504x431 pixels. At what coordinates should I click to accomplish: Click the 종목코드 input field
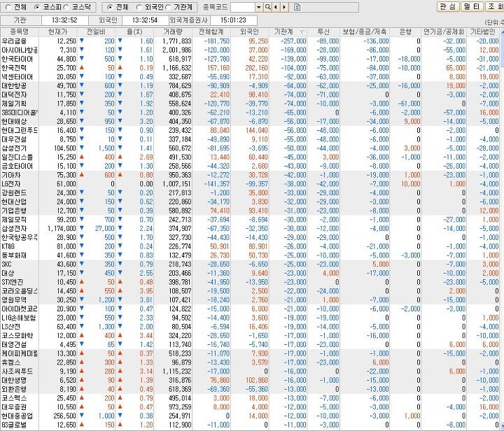click(243, 7)
